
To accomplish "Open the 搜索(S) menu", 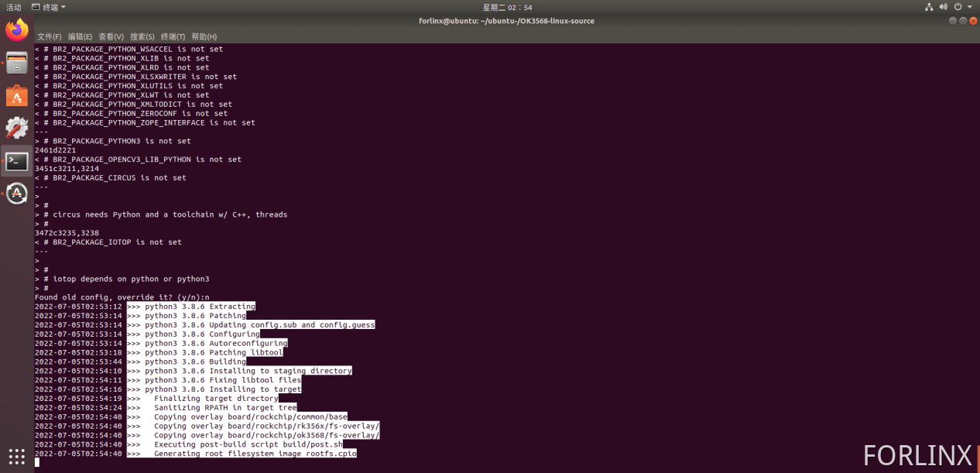I will (x=142, y=36).
